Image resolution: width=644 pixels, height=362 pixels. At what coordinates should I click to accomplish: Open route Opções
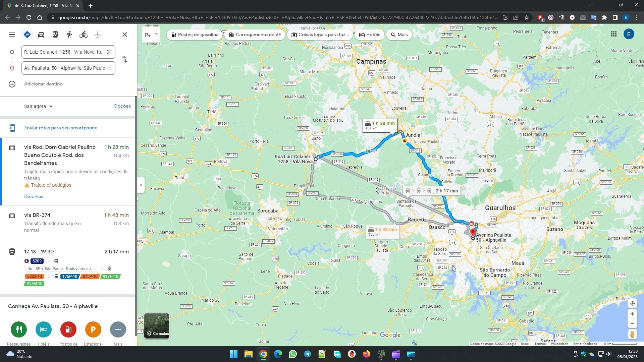coord(122,106)
